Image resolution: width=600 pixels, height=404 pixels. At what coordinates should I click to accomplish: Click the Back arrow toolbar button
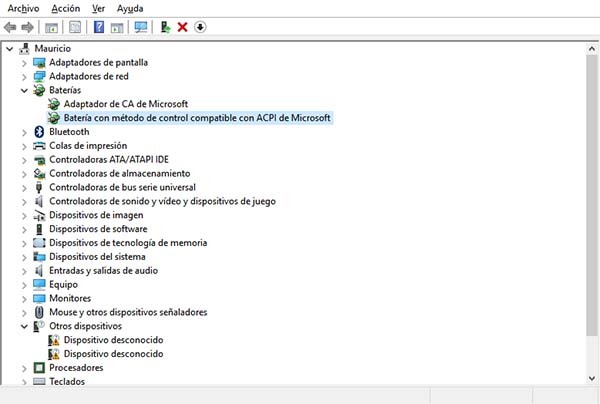[x=10, y=27]
